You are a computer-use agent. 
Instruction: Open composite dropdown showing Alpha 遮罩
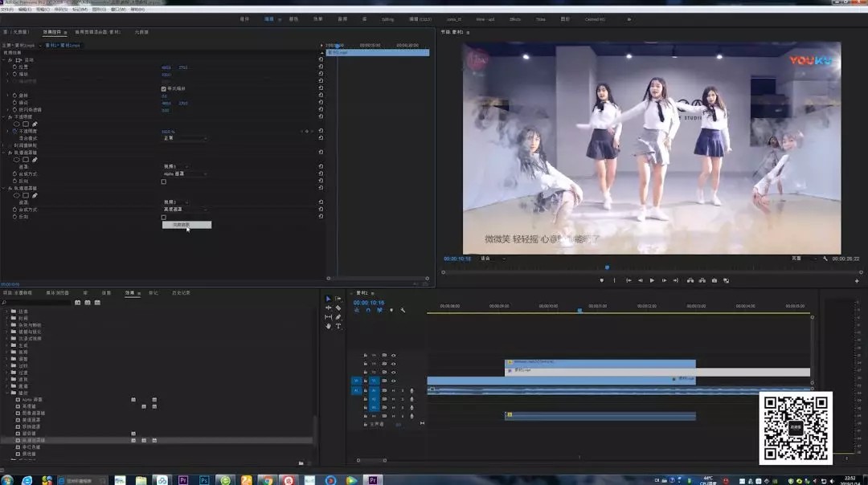(185, 173)
